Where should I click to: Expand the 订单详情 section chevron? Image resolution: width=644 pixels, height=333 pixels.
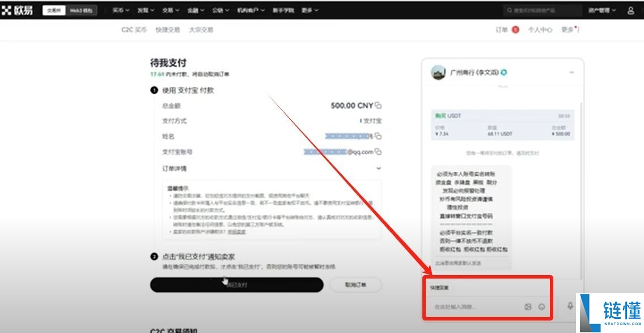tap(379, 168)
